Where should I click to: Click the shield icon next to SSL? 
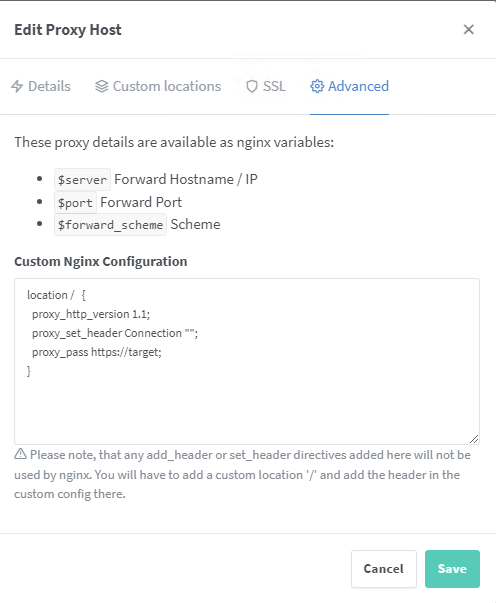coord(251,86)
